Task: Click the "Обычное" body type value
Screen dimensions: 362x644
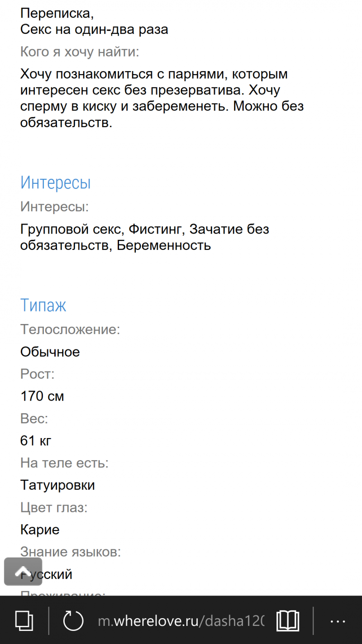Action: pyautogui.click(x=50, y=352)
